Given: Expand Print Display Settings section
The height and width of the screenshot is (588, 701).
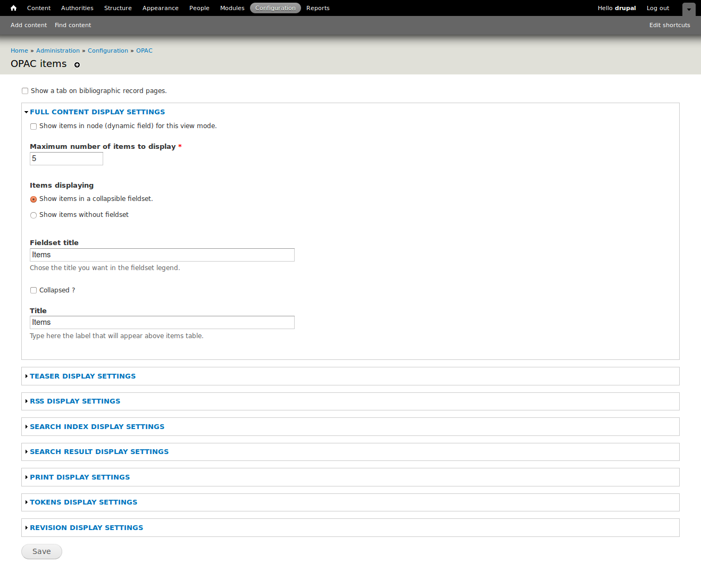Looking at the screenshot, I should 80,477.
